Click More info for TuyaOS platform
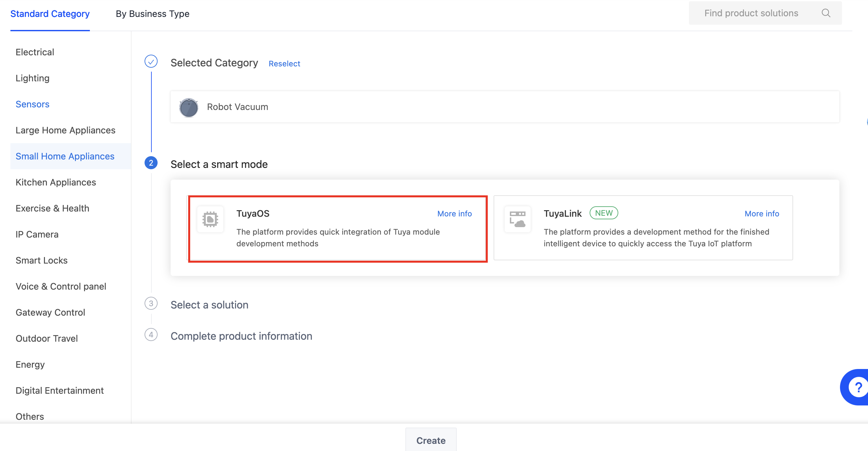 (x=454, y=213)
